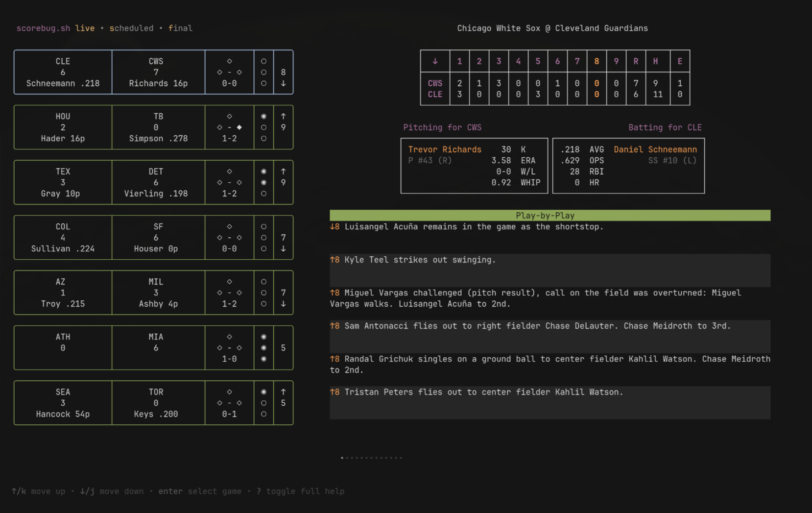Switch to the scheduled games tab

131,28
